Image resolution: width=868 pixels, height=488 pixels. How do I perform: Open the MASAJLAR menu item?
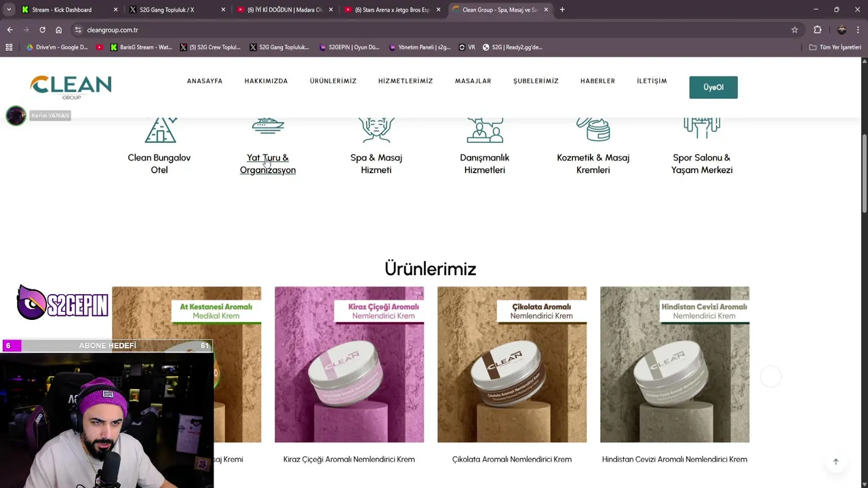[x=473, y=81]
